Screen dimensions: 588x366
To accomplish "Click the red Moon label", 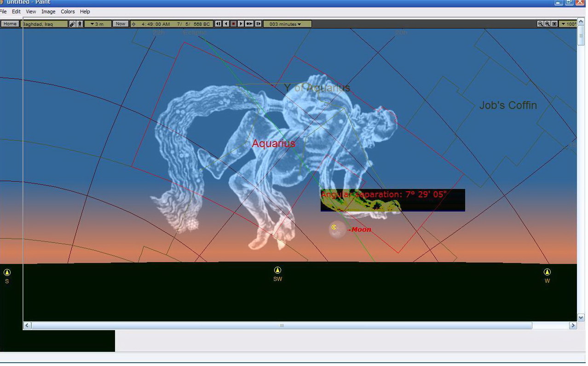I will click(x=361, y=229).
